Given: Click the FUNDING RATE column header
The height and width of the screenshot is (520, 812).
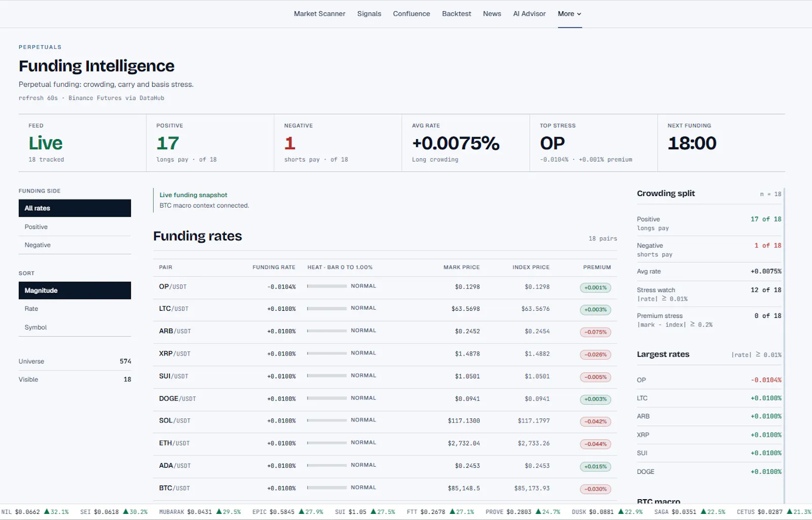Looking at the screenshot, I should [x=274, y=267].
